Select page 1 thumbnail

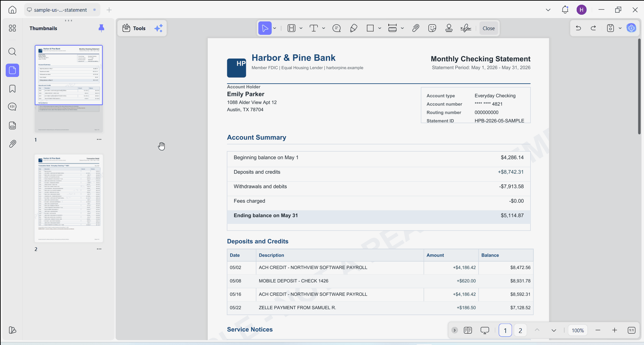pyautogui.click(x=69, y=89)
